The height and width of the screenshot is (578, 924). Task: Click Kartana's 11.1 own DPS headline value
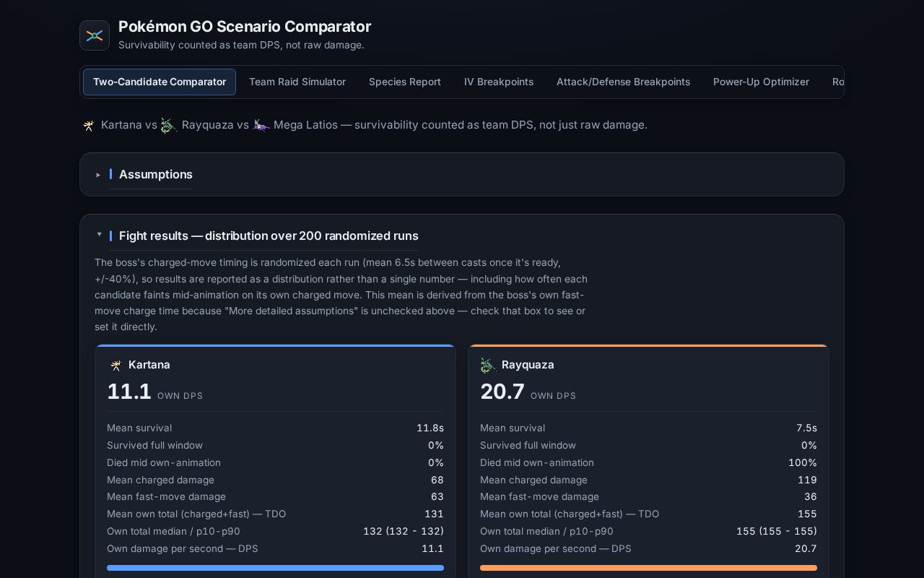point(129,392)
